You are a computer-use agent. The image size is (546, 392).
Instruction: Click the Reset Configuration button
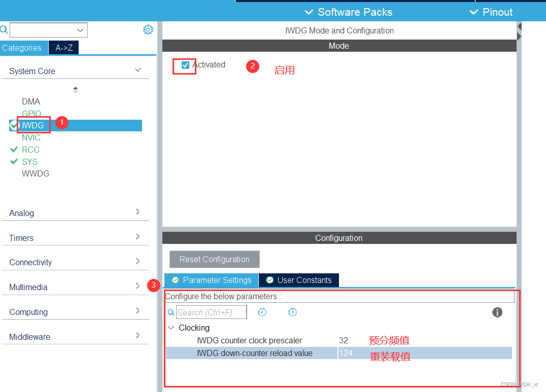tap(215, 259)
